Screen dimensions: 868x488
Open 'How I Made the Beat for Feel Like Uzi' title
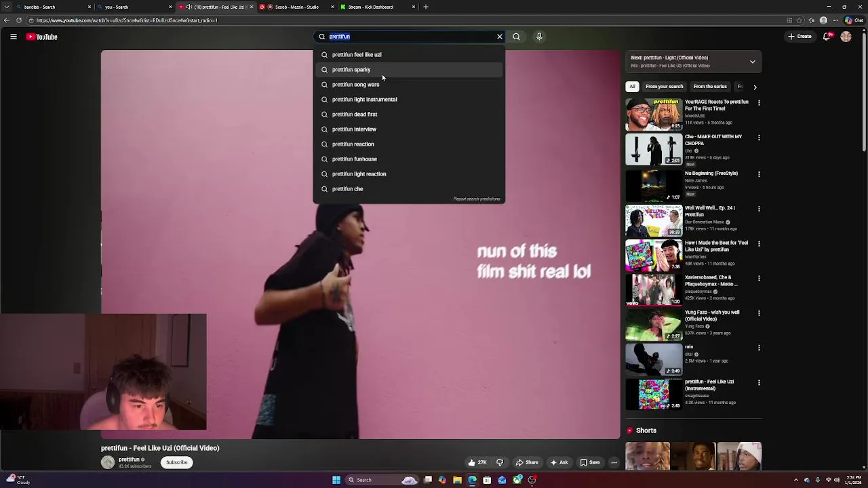click(716, 246)
